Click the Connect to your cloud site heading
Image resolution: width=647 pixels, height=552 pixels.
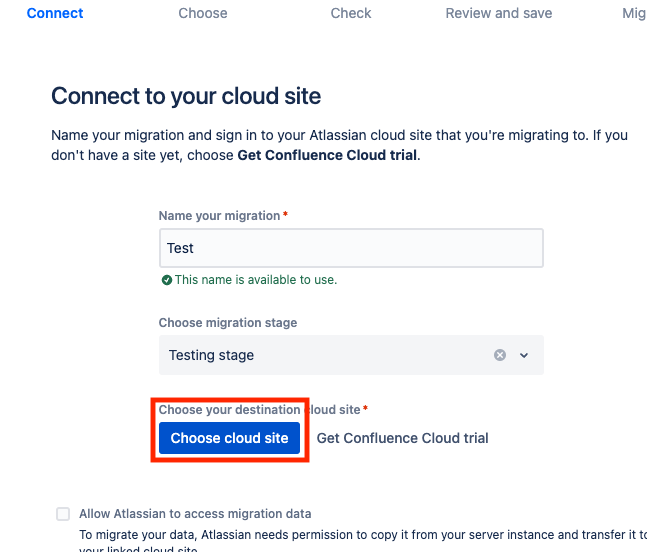tap(186, 96)
